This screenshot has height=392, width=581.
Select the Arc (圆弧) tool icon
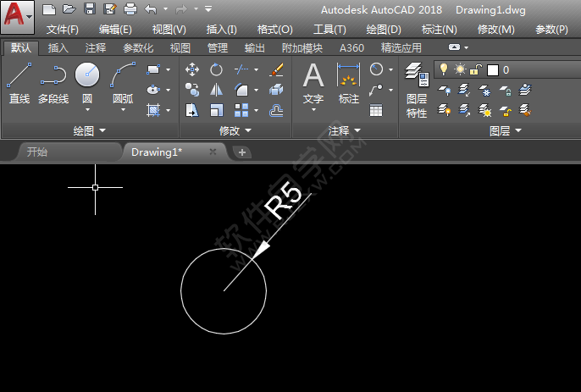(123, 75)
